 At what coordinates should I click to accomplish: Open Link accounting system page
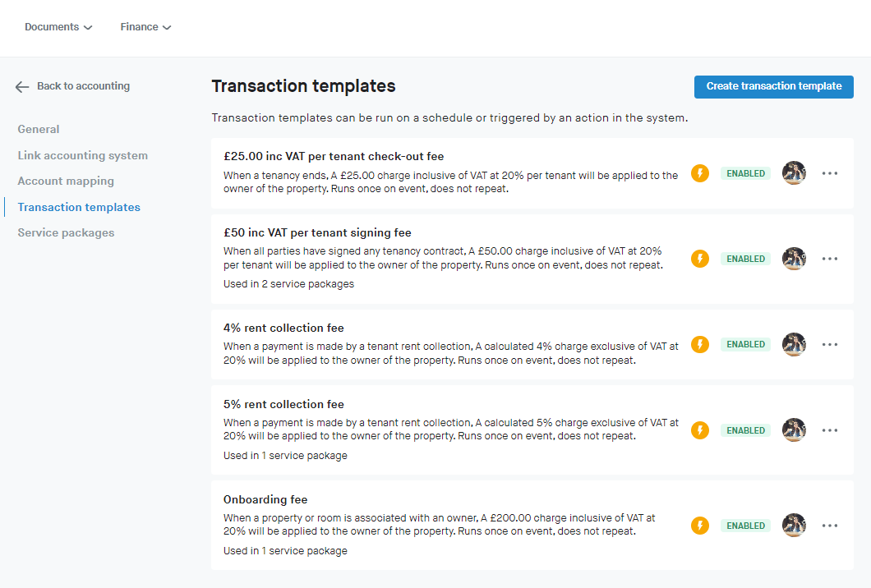click(82, 155)
